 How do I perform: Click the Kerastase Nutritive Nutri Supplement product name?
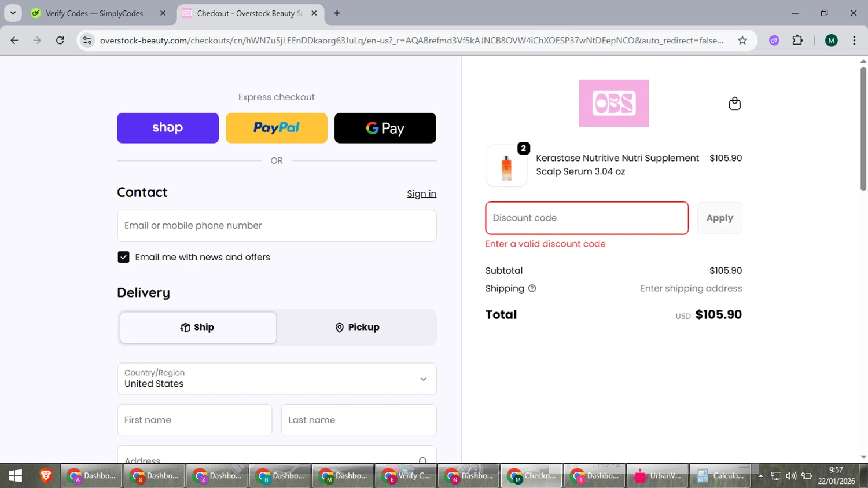[x=617, y=164]
